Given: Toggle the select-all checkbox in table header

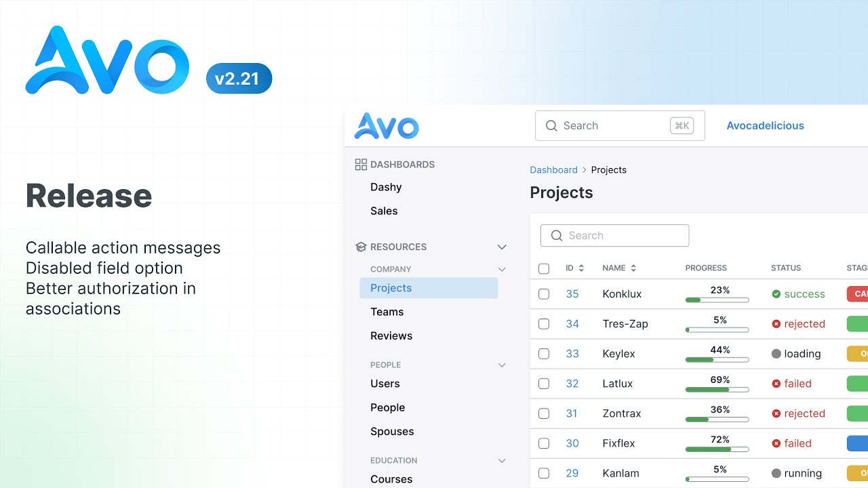Looking at the screenshot, I should pyautogui.click(x=544, y=268).
